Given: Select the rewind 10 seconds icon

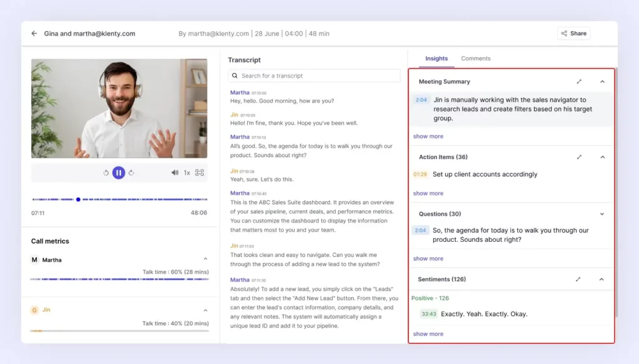Looking at the screenshot, I should (105, 173).
